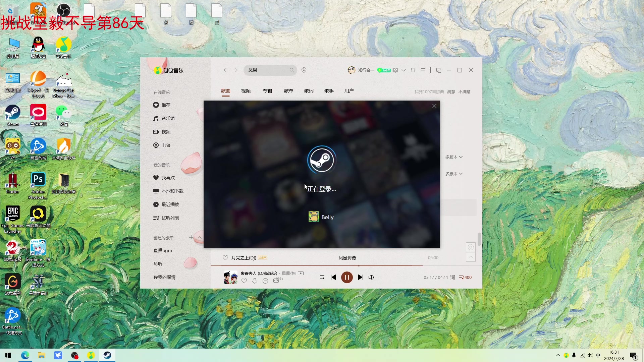Click the skip-previous track button
This screenshot has width=644, height=362.
point(333,277)
